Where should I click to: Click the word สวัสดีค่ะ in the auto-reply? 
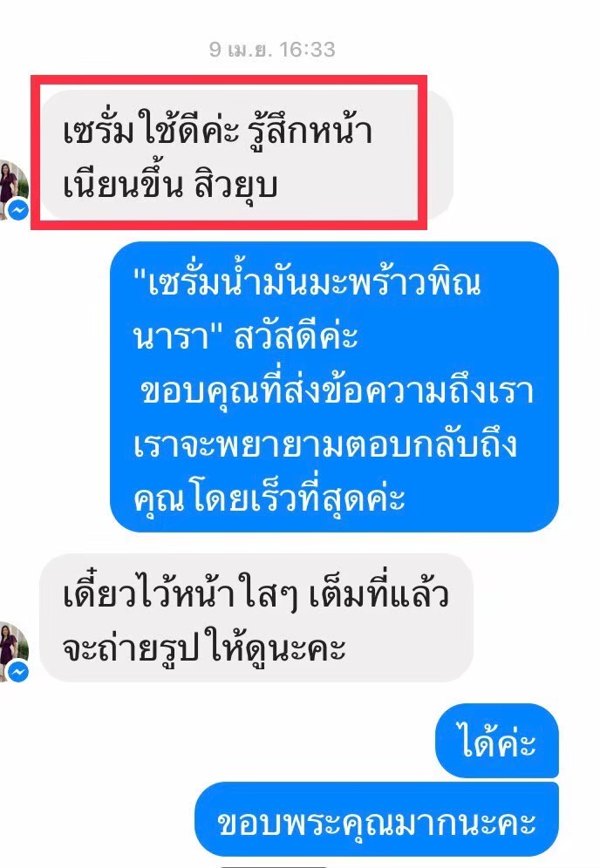click(296, 336)
